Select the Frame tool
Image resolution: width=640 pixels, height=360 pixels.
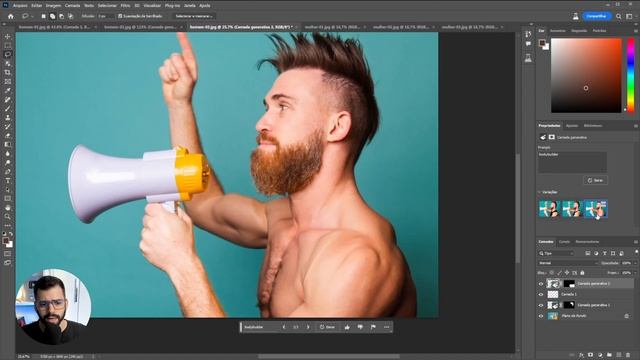[7, 82]
